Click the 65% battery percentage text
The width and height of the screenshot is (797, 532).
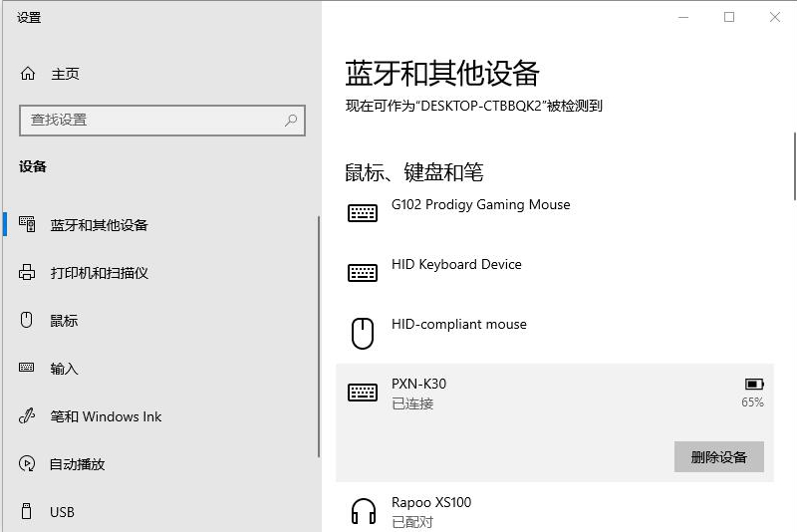pos(752,402)
